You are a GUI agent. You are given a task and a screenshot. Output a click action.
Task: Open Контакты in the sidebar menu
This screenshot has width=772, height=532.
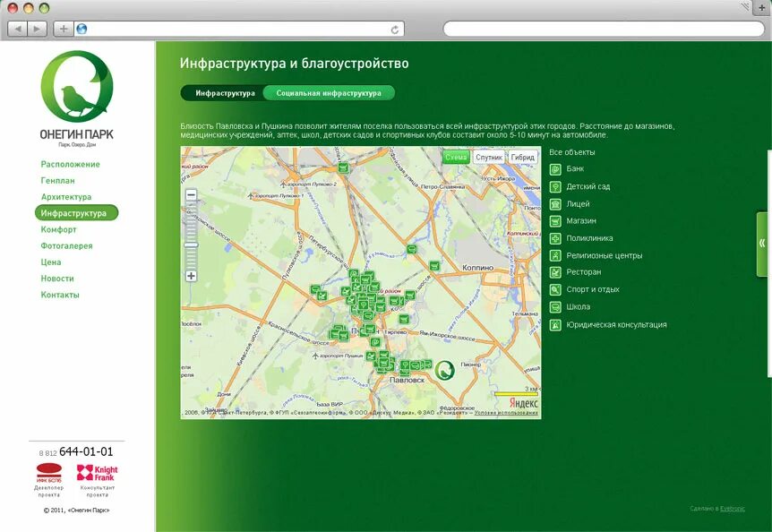[60, 295]
